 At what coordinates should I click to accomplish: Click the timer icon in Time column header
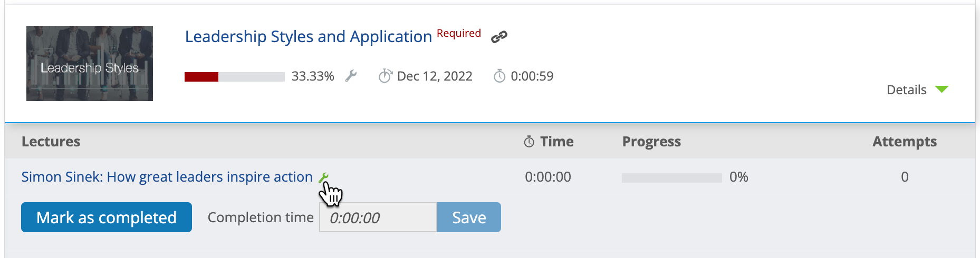point(529,142)
